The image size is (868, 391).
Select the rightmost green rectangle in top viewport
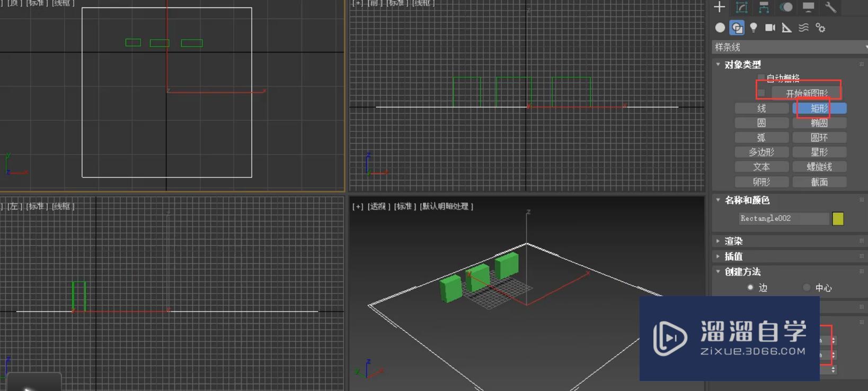pyautogui.click(x=192, y=43)
